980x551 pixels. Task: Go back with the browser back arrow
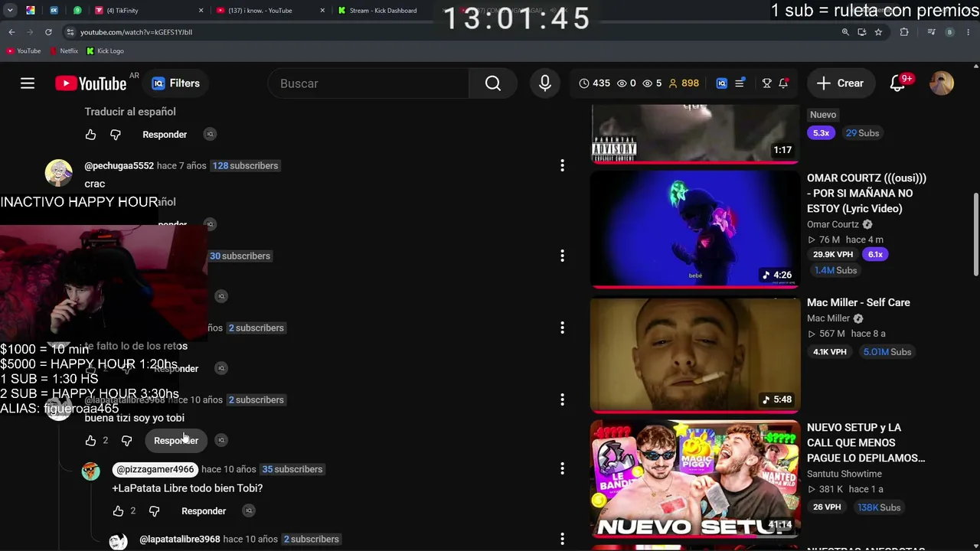point(11,32)
